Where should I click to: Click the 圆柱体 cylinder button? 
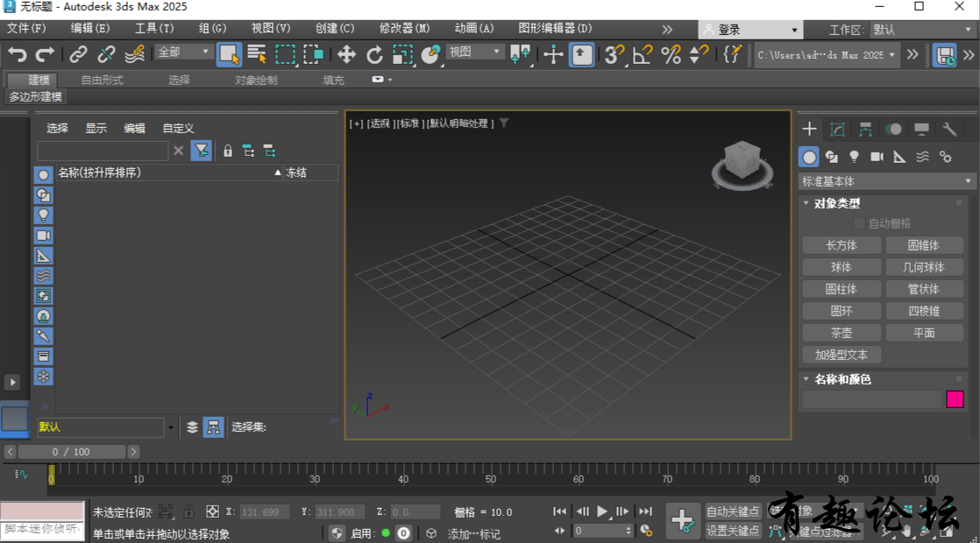(x=842, y=289)
